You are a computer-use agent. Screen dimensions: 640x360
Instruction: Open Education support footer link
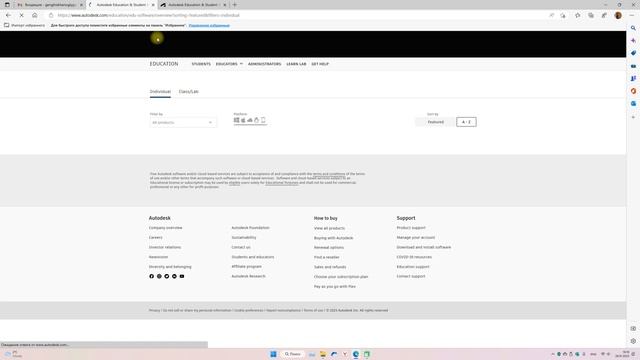(413, 267)
